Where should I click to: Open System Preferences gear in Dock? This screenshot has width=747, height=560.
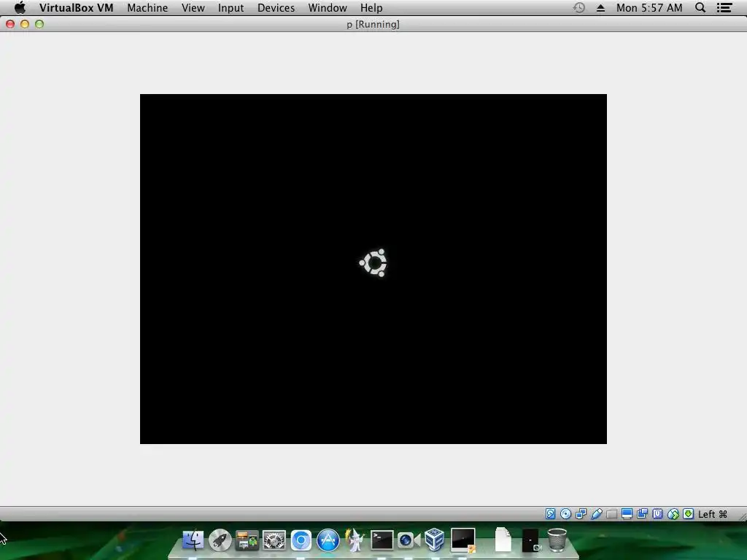pos(274,540)
